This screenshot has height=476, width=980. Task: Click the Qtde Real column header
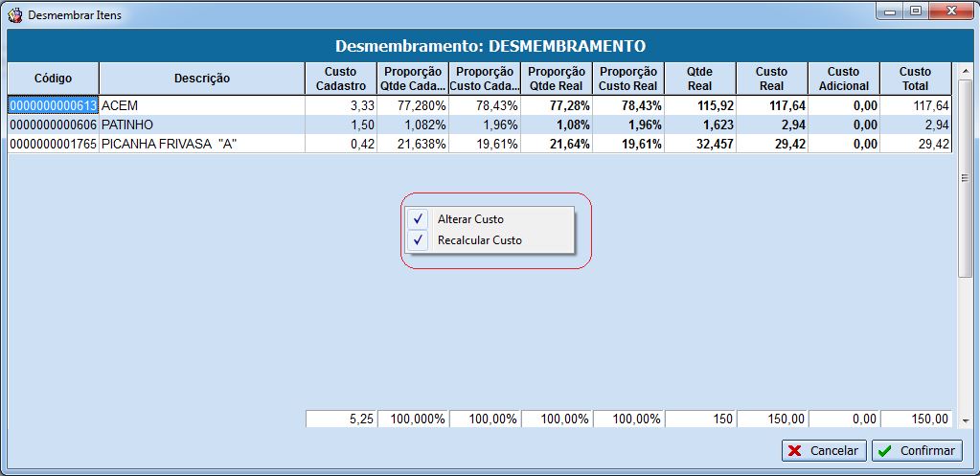tap(700, 79)
